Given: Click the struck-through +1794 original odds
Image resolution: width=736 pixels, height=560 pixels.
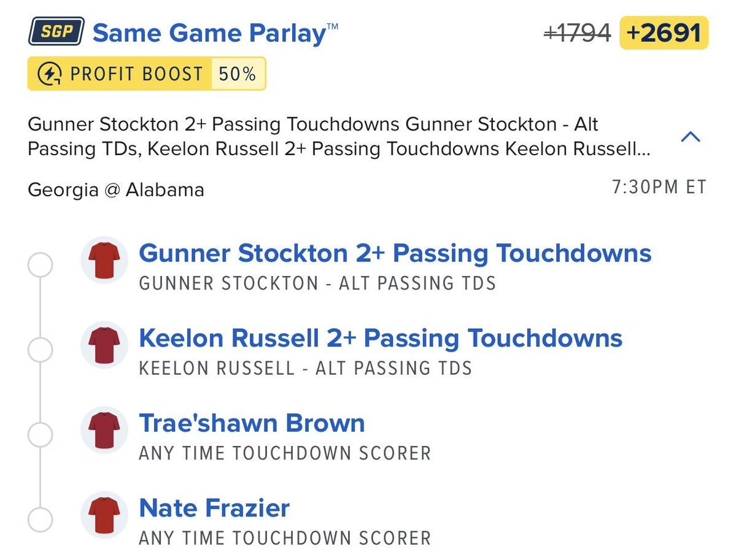Looking at the screenshot, I should 577,33.
